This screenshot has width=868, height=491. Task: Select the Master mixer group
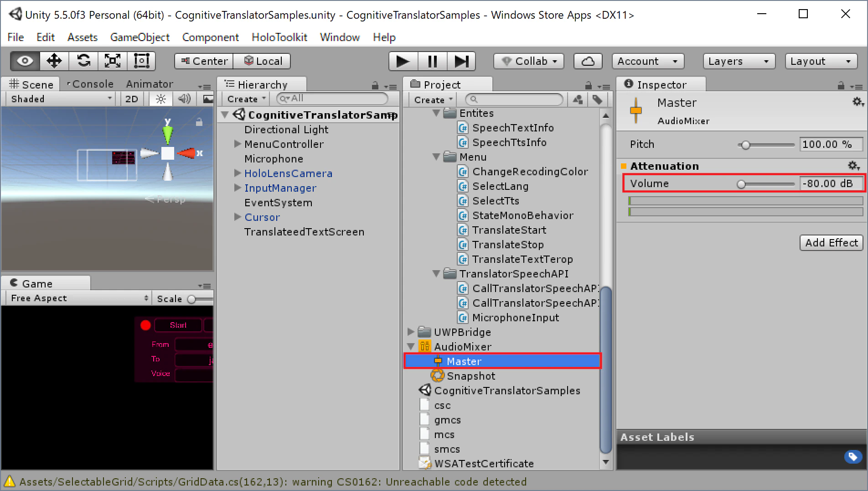pyautogui.click(x=502, y=361)
